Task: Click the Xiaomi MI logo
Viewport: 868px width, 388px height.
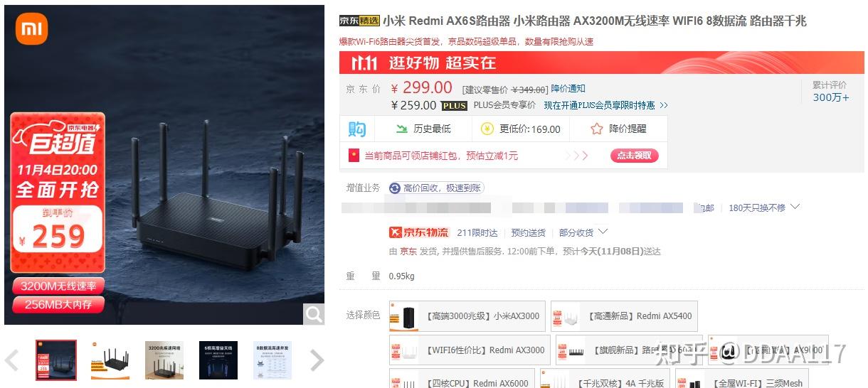Action: (x=31, y=28)
